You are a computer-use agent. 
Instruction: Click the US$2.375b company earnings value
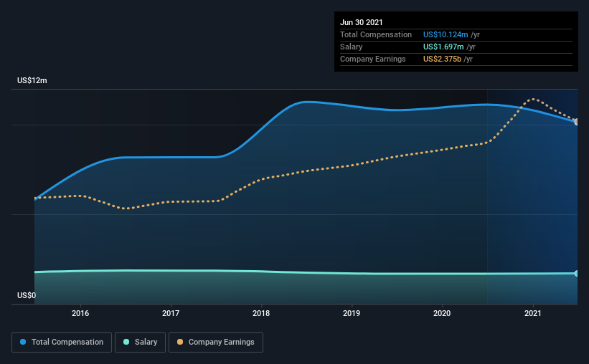tap(442, 59)
